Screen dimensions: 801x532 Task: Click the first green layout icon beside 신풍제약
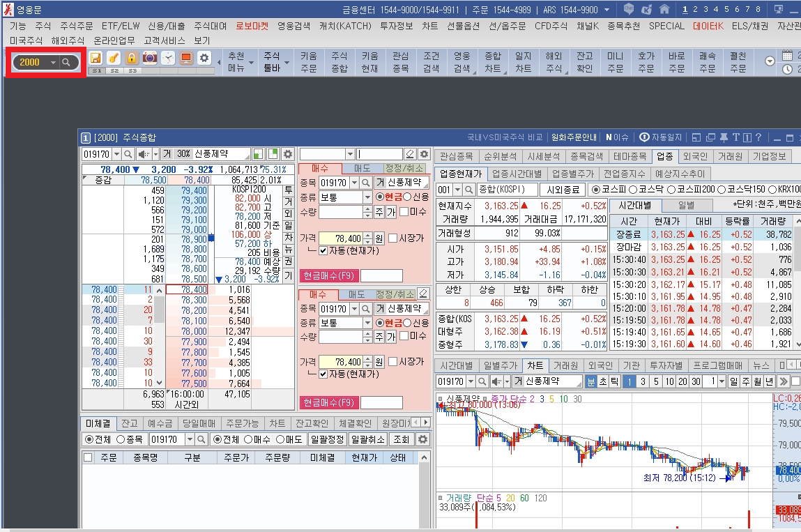pyautogui.click(x=259, y=154)
